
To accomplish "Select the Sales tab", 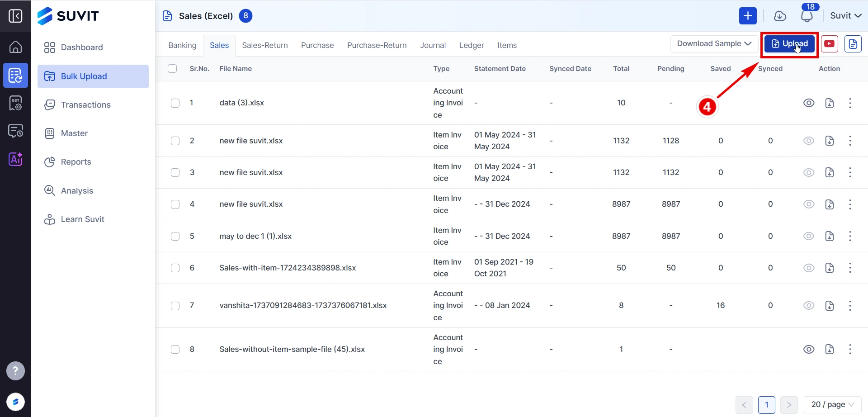I will (219, 45).
